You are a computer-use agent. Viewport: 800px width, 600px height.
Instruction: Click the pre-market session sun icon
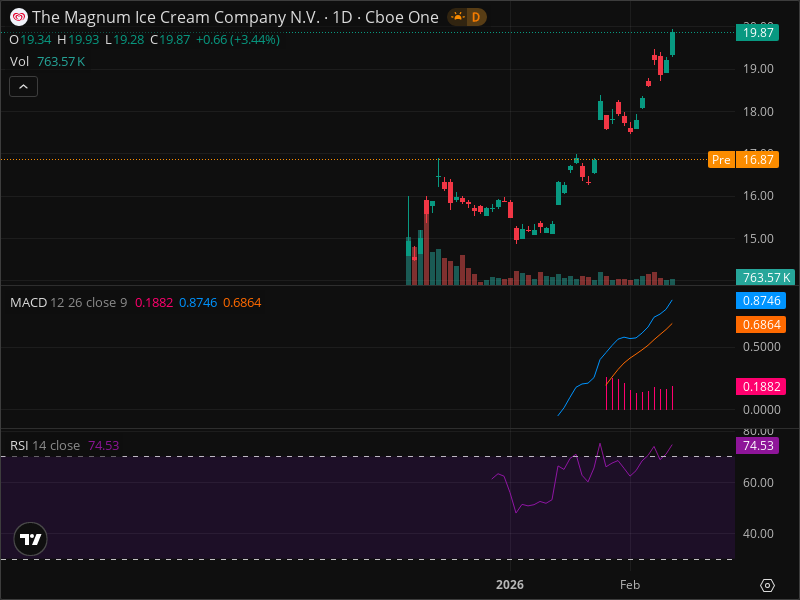(x=458, y=17)
